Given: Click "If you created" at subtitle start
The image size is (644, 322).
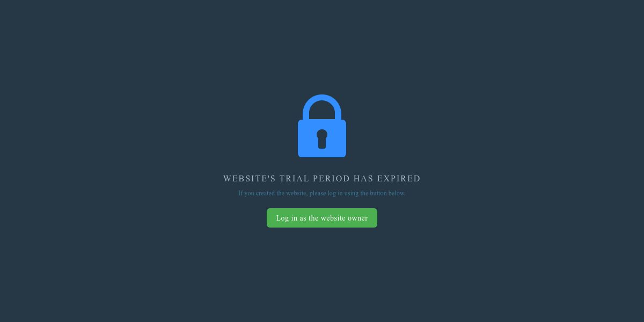Looking at the screenshot, I should (x=257, y=193).
